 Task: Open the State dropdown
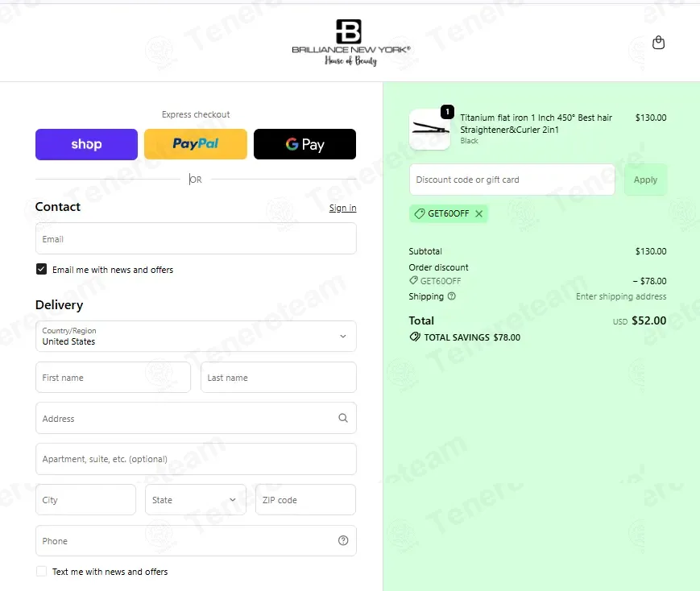(196, 499)
